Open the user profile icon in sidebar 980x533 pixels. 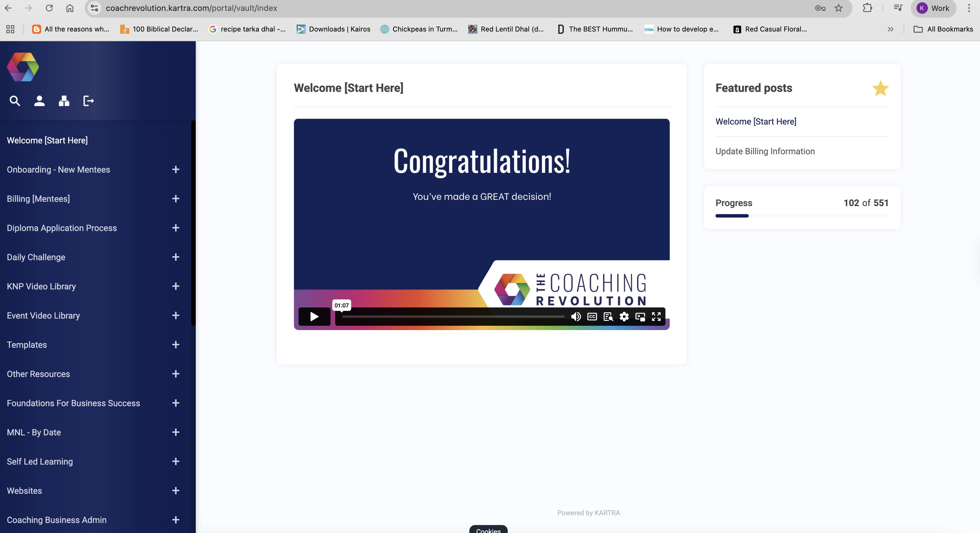coord(39,101)
